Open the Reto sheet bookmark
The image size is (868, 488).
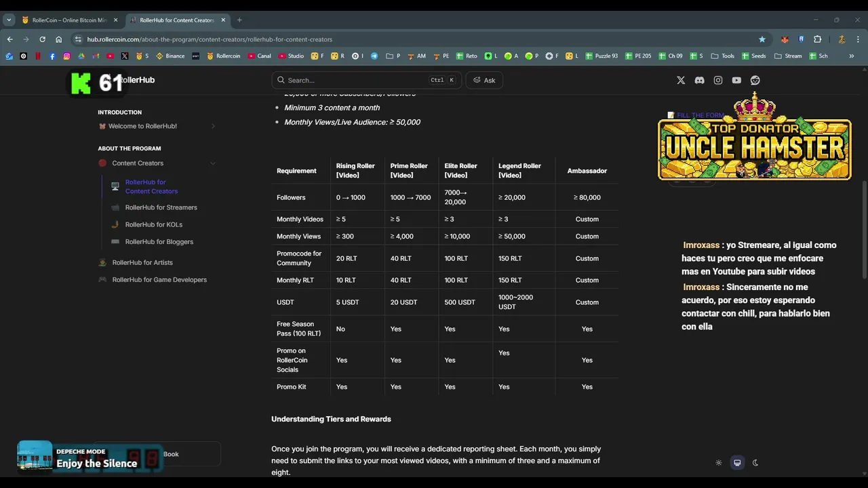[x=467, y=56]
